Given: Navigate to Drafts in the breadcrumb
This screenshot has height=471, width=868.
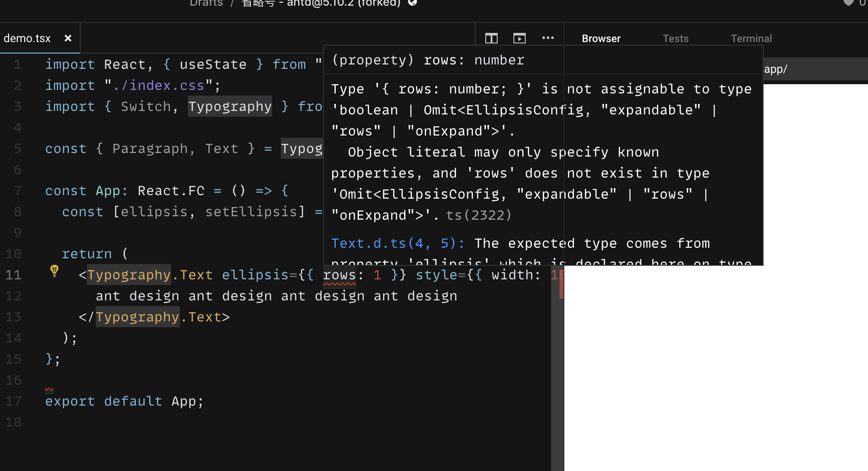Looking at the screenshot, I should click(206, 4).
